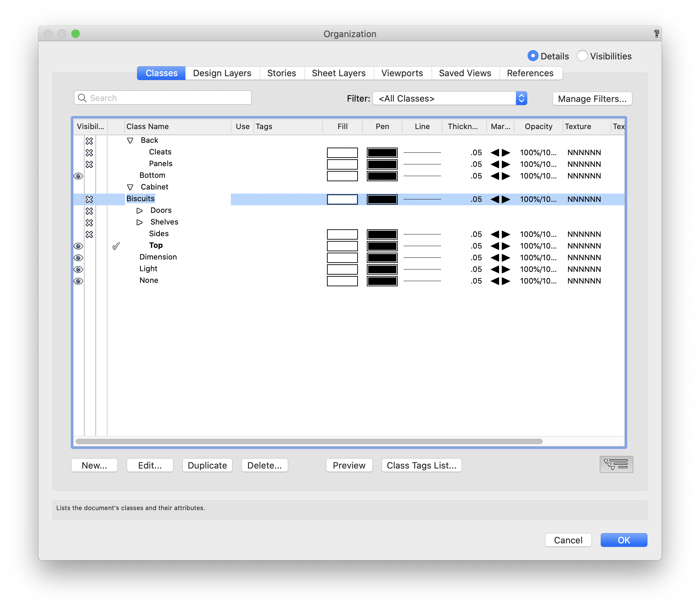Click the Fill swatch for Biscuits class
This screenshot has width=700, height=611.
(x=342, y=199)
